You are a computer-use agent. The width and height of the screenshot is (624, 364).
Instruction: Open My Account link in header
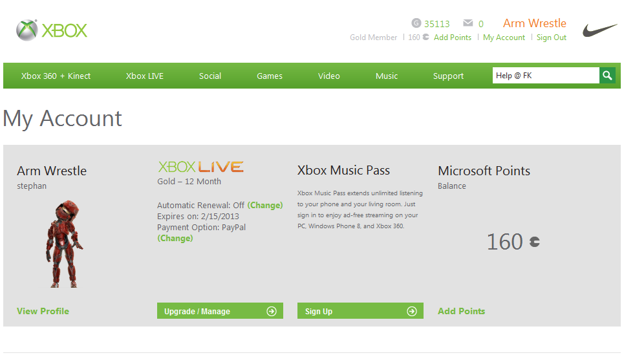[x=504, y=37]
